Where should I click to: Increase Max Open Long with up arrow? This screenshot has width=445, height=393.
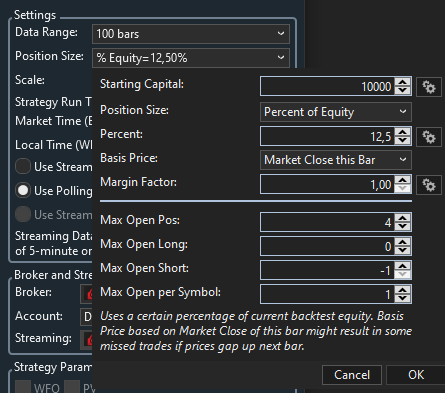[403, 242]
